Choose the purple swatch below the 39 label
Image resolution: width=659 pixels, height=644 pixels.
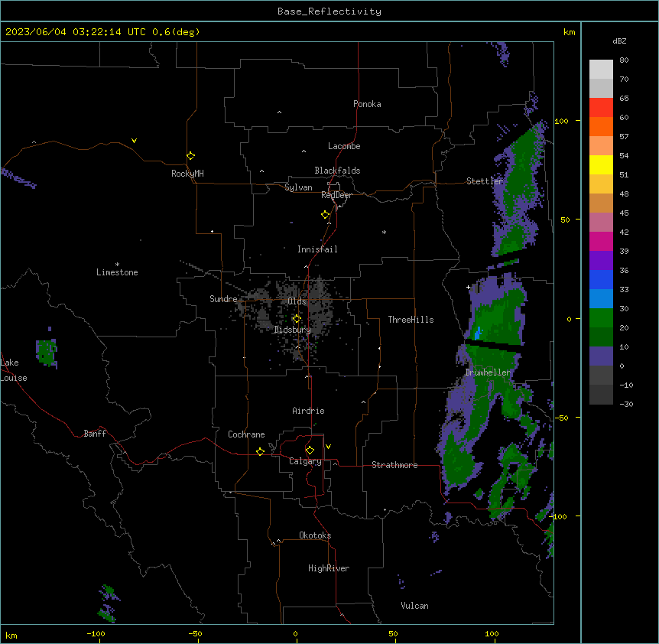click(601, 260)
